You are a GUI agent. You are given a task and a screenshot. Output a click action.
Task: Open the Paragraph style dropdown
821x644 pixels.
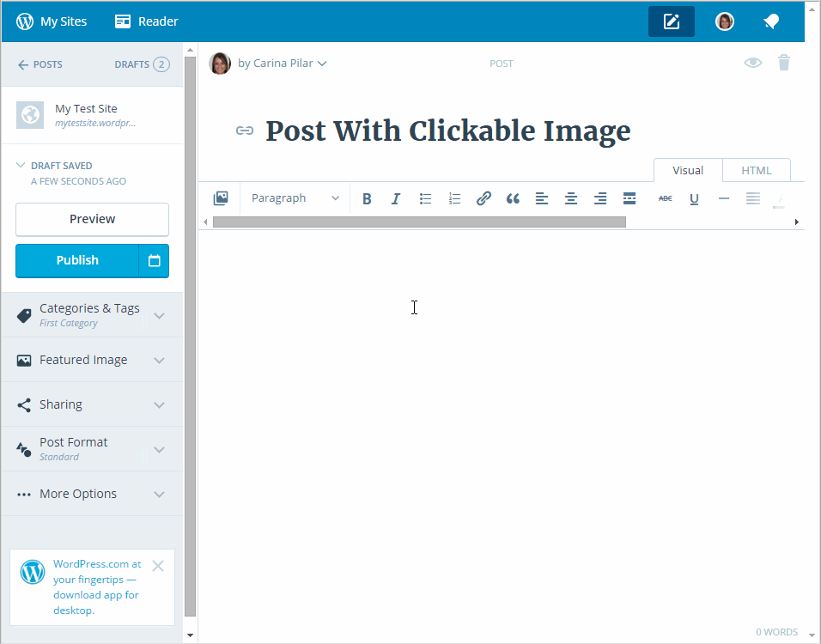(294, 198)
